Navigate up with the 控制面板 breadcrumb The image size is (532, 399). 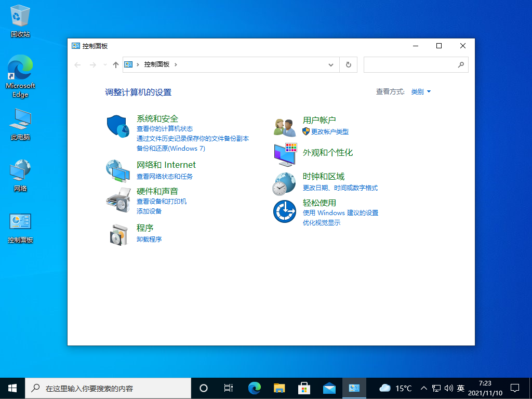pyautogui.click(x=115, y=64)
